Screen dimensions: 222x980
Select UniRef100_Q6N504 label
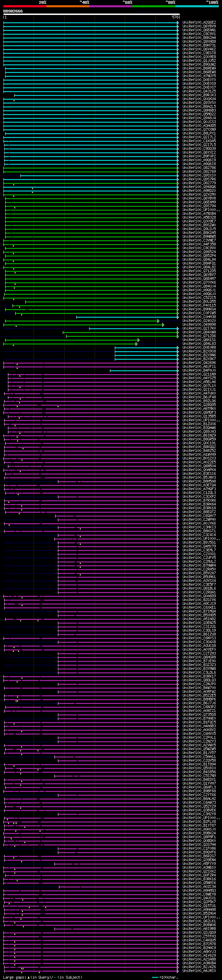coord(199,467)
